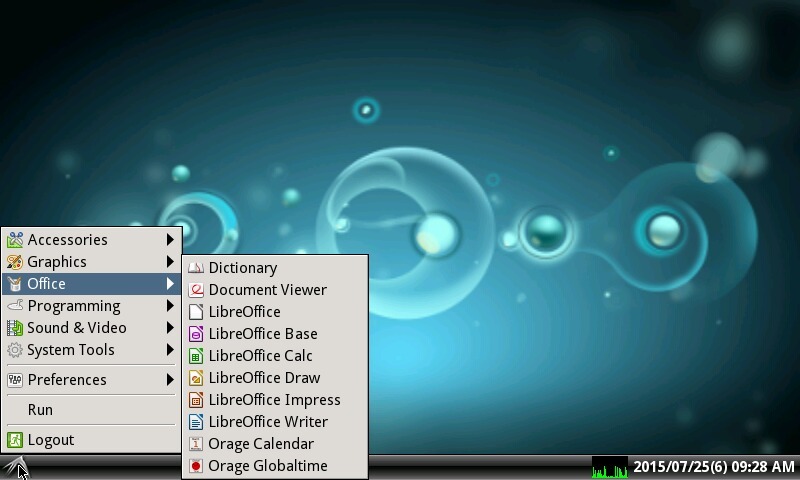Launch Document Viewer from the Office submenu
Viewport: 800px width, 480px height.
pos(275,290)
